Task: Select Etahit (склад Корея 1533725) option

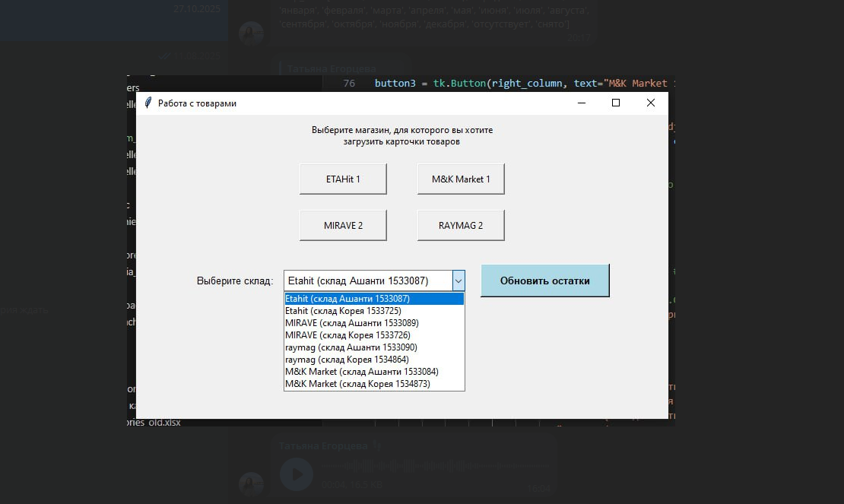Action: click(374, 311)
